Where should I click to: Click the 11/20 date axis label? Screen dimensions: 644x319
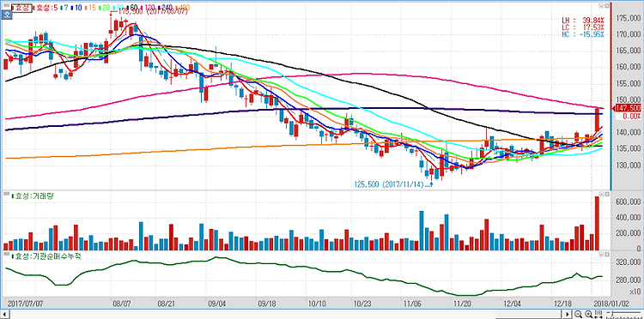[x=462, y=304]
